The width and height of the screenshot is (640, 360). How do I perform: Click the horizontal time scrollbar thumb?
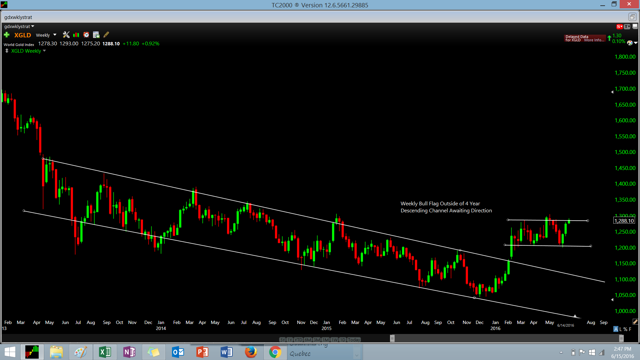pyautogui.click(x=506, y=338)
